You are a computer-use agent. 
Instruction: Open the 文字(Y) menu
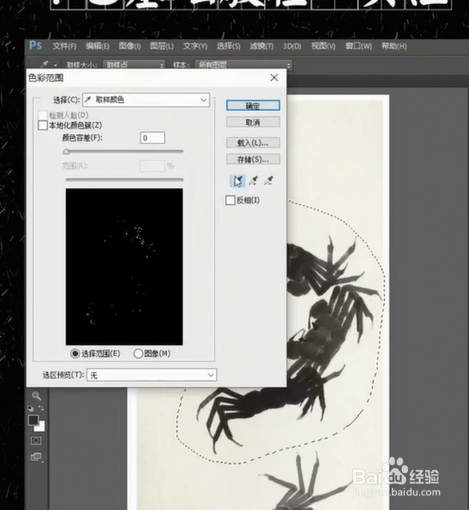coord(195,46)
